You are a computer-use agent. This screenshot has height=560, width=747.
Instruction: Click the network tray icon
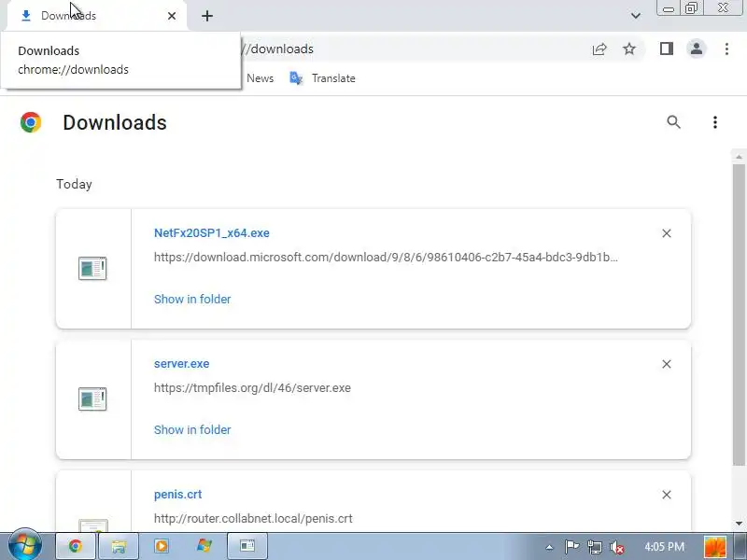[x=594, y=547]
